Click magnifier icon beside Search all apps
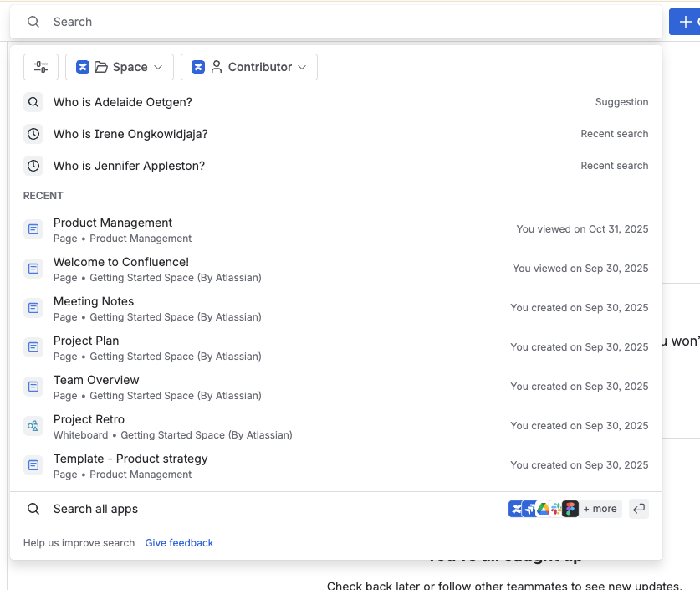 [33, 509]
